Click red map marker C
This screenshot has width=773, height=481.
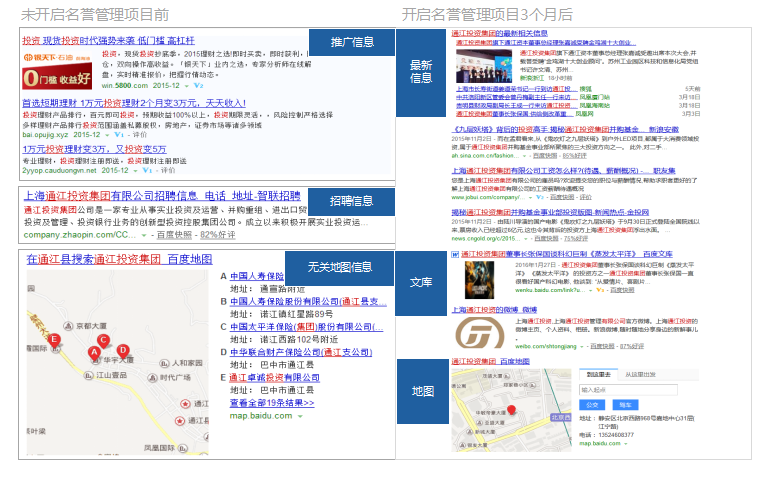[x=103, y=341]
